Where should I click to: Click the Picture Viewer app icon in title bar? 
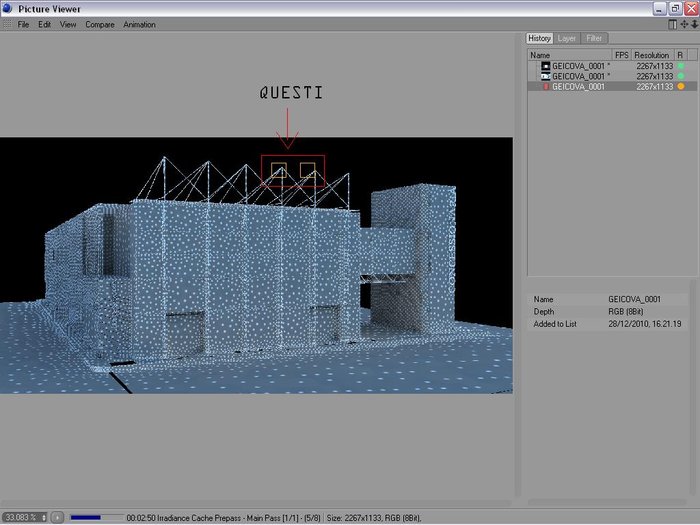pos(7,8)
